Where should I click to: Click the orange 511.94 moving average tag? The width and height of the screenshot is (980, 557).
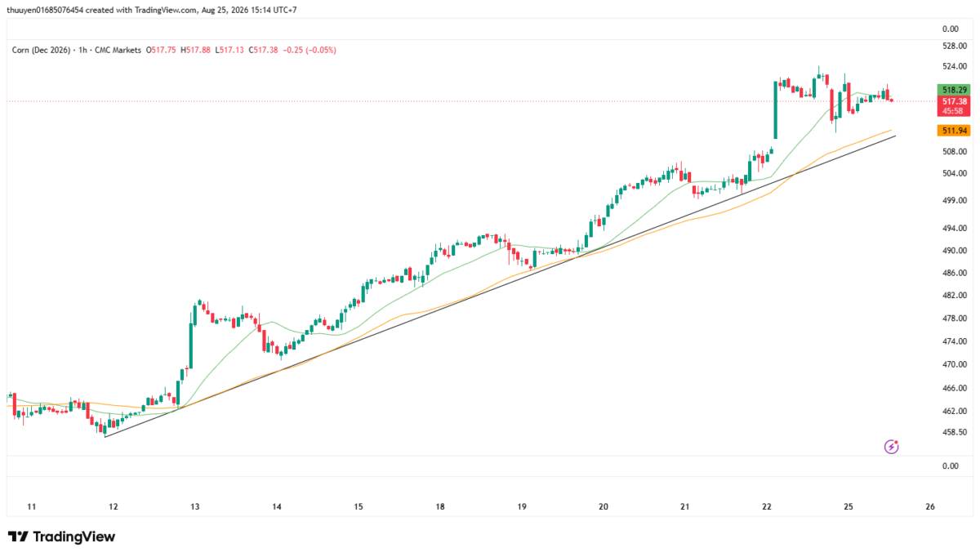(955, 131)
